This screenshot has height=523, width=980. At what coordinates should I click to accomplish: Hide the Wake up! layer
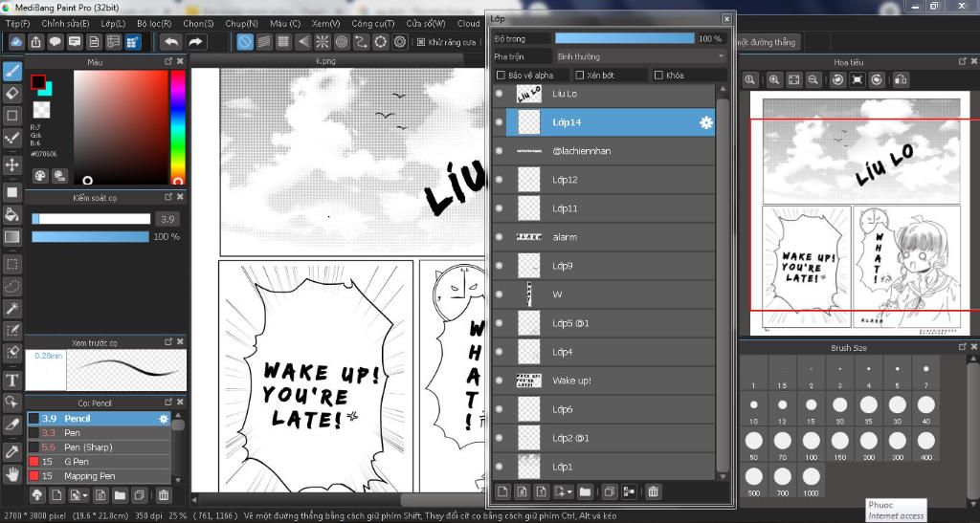[499, 381]
